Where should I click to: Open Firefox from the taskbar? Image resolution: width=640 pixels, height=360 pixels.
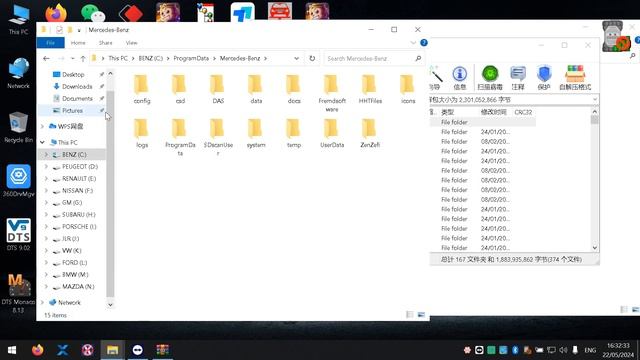38,350
